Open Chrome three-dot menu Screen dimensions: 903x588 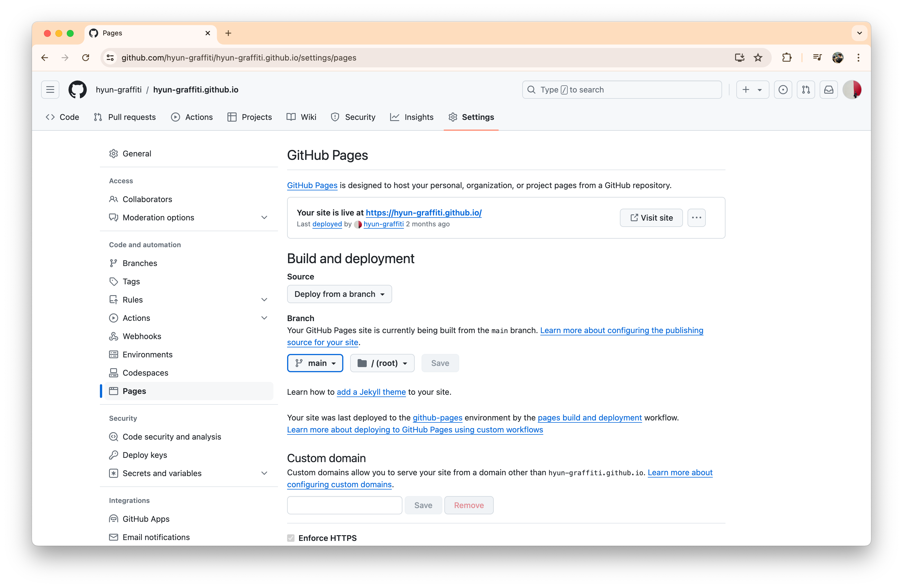(x=858, y=58)
